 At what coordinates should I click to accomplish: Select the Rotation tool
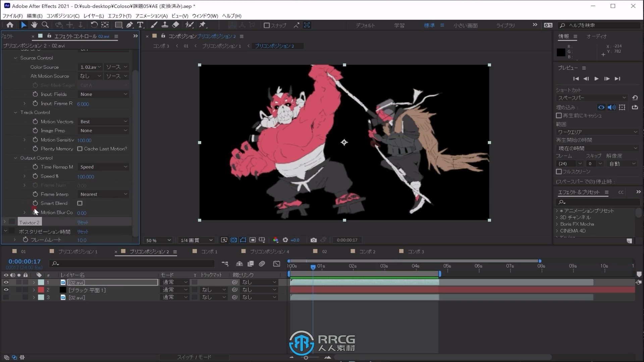[x=94, y=25]
